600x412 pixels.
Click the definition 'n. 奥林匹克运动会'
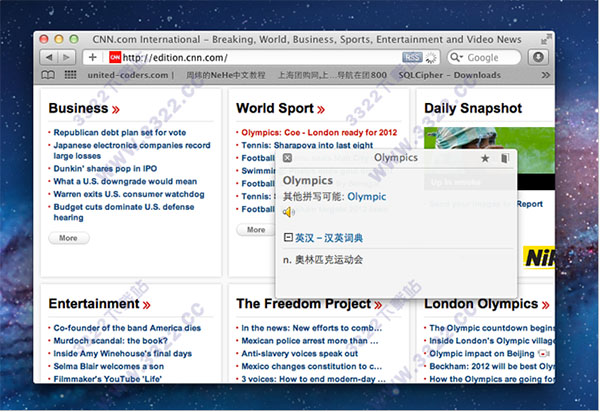(x=323, y=260)
